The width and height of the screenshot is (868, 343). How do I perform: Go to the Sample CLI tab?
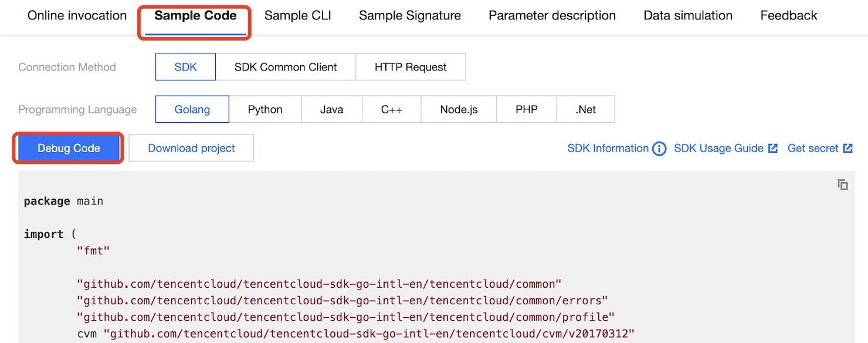pyautogui.click(x=297, y=16)
